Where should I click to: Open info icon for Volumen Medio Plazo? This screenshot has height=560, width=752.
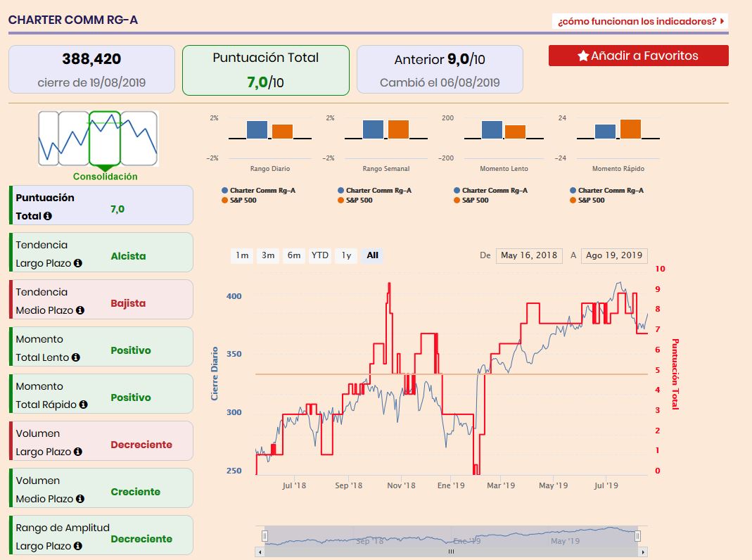80,499
